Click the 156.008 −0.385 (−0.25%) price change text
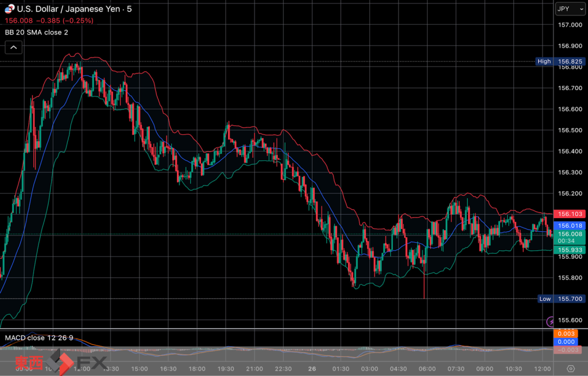Screen dimensions: 588x376 [x=49, y=21]
